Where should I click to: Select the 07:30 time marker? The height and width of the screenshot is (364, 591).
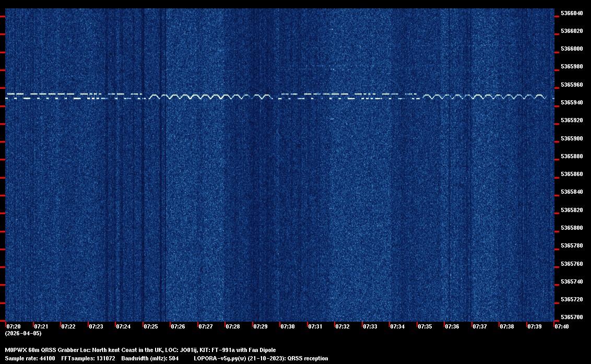click(288, 326)
